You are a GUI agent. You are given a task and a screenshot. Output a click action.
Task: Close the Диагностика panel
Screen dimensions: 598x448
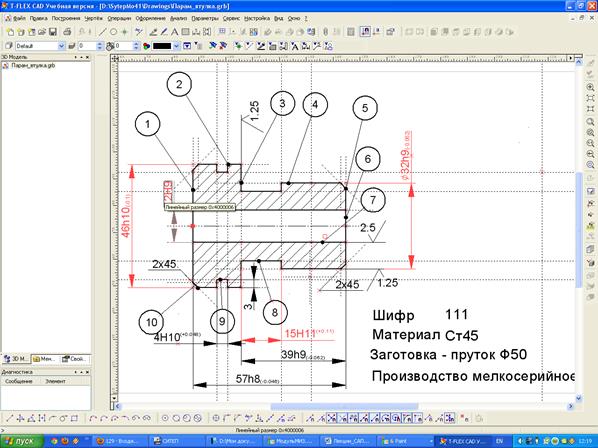pyautogui.click(x=88, y=372)
